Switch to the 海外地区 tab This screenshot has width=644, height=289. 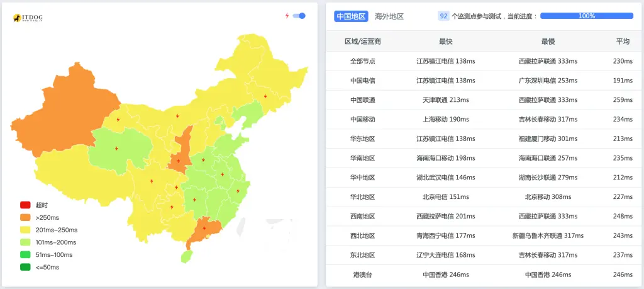coord(389,16)
